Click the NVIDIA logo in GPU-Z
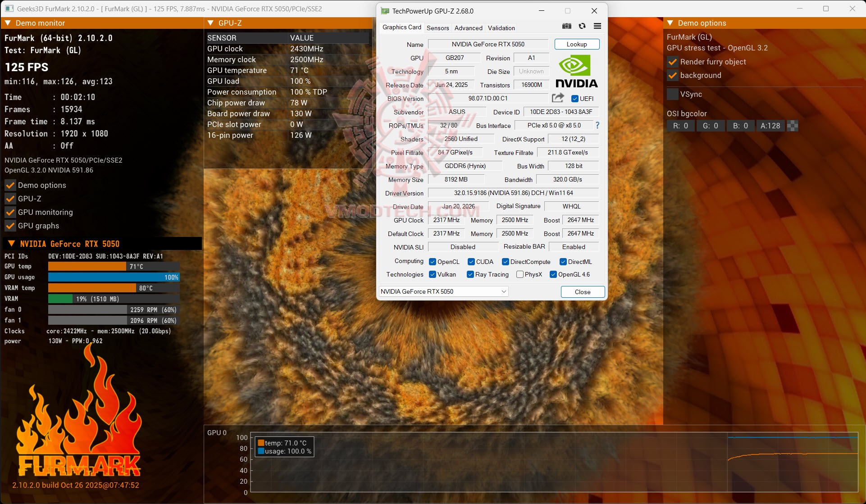The height and width of the screenshot is (504, 866). coord(576,71)
